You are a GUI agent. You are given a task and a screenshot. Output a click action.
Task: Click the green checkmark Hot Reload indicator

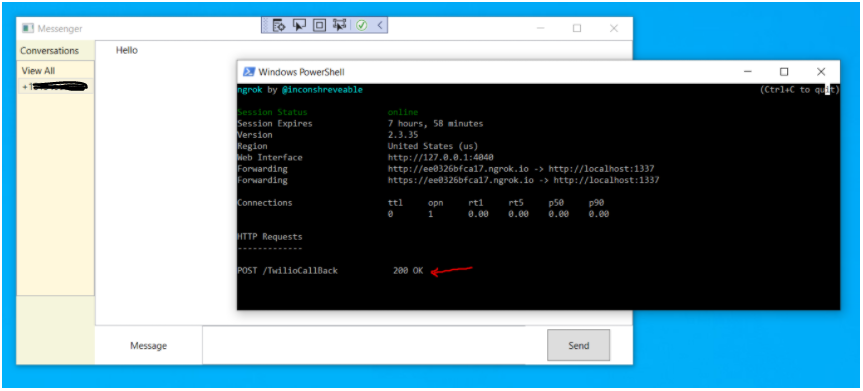362,25
